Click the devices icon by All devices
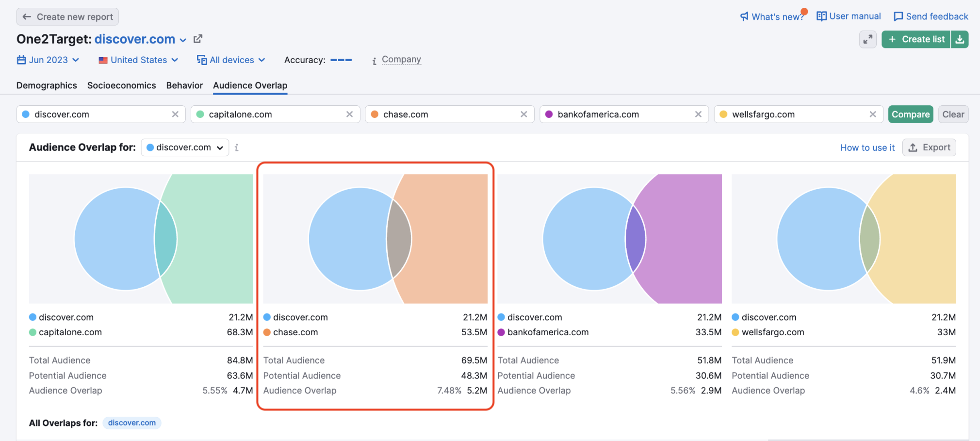Viewport: 980px width, 441px height. pos(202,60)
